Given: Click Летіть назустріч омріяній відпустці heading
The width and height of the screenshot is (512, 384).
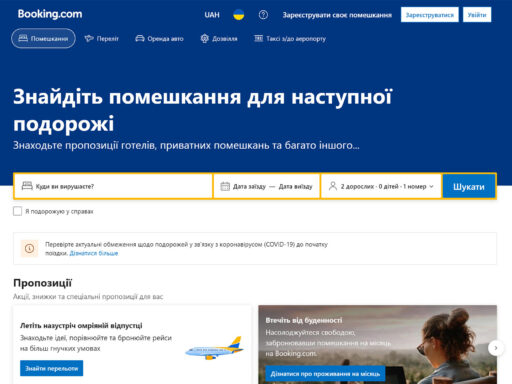Looking at the screenshot, I should [81, 325].
